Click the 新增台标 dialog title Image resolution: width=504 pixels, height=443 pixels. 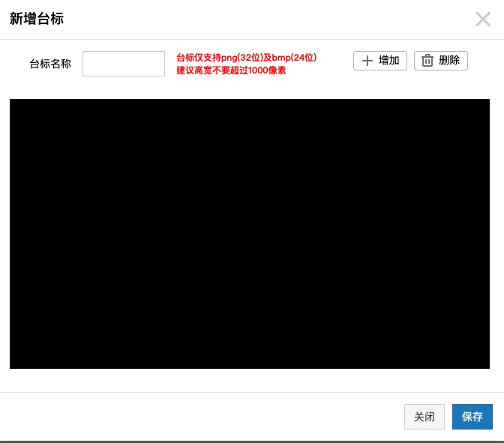click(37, 19)
